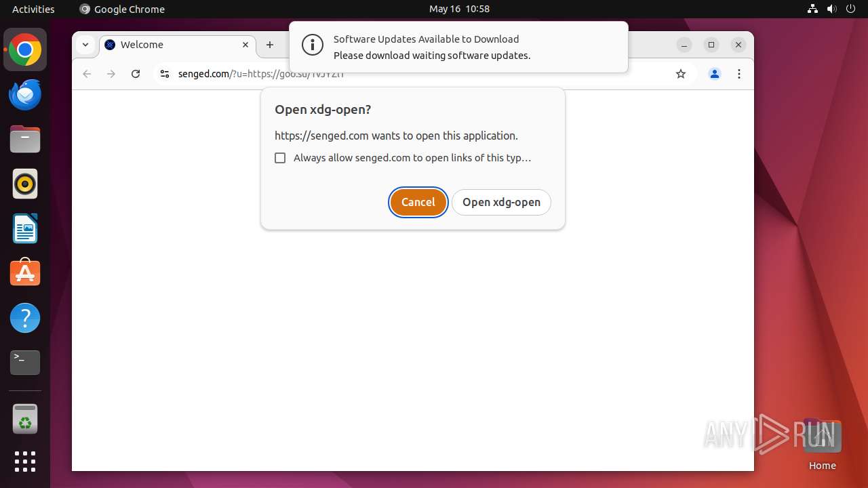Maximize the Chrome window
Screen dimensions: 868x488
711,45
